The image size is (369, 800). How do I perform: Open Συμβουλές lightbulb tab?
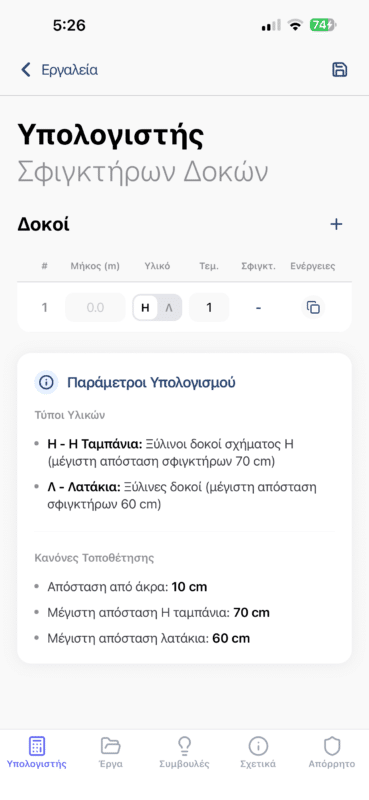coord(184,753)
